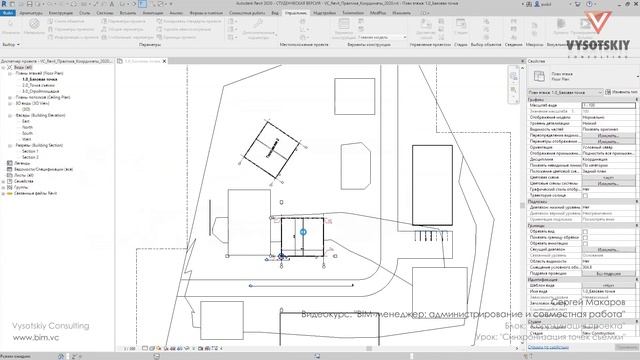Toggle the Crop View checkbox
This screenshot has height=360, width=640.
tap(585, 231)
